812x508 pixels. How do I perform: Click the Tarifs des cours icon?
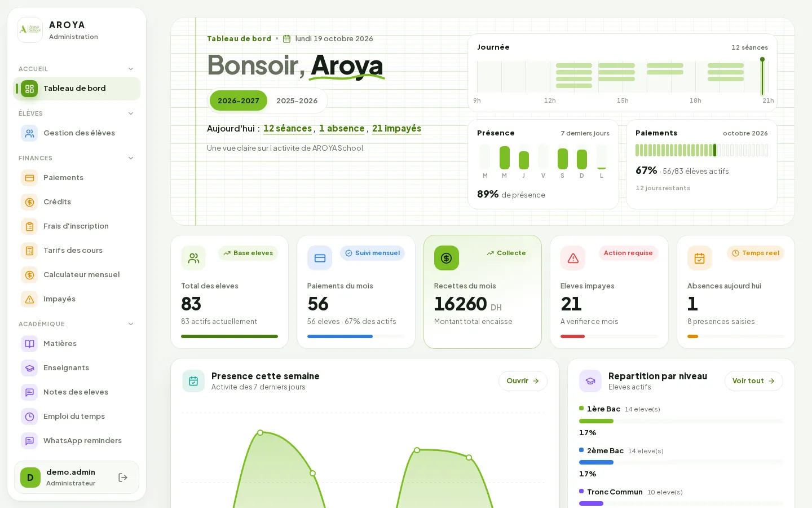click(30, 251)
